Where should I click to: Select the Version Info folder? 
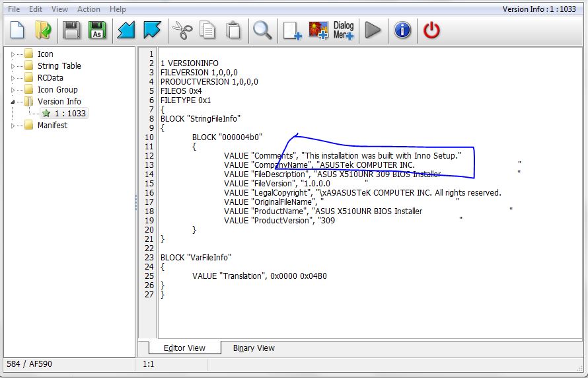[x=59, y=101]
